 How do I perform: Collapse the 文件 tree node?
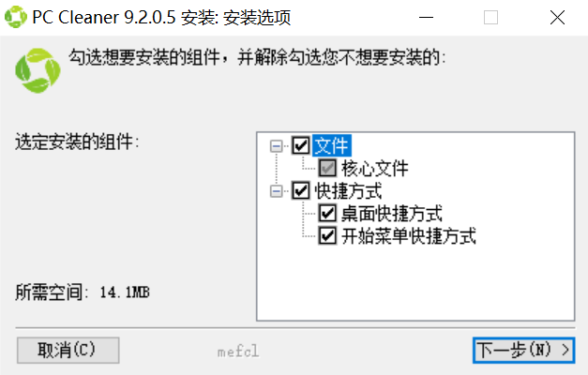[x=277, y=146]
